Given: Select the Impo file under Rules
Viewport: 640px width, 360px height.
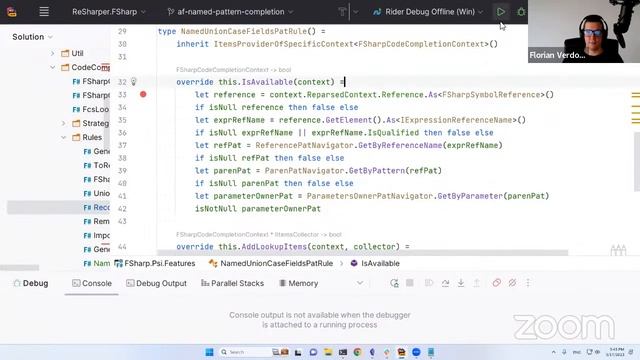Looking at the screenshot, I should pyautogui.click(x=97, y=235).
